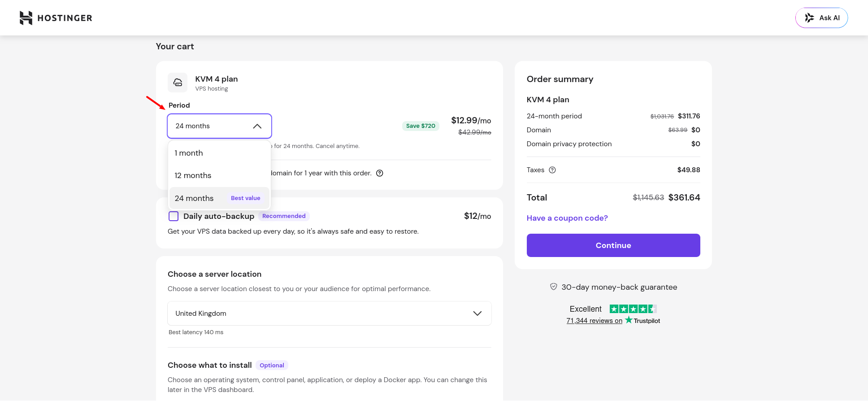The height and width of the screenshot is (401, 868).
Task: Click the Optional badge beside install heading
Action: tap(272, 365)
